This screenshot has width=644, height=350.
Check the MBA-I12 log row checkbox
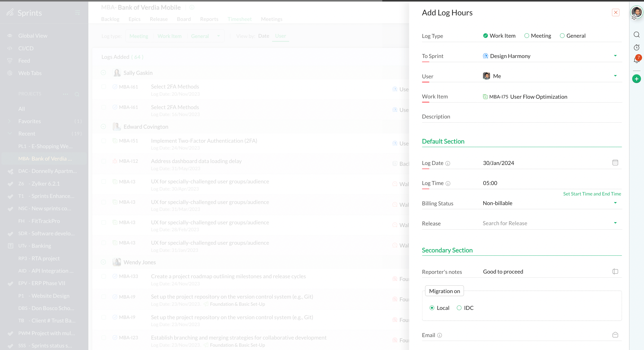[104, 161]
